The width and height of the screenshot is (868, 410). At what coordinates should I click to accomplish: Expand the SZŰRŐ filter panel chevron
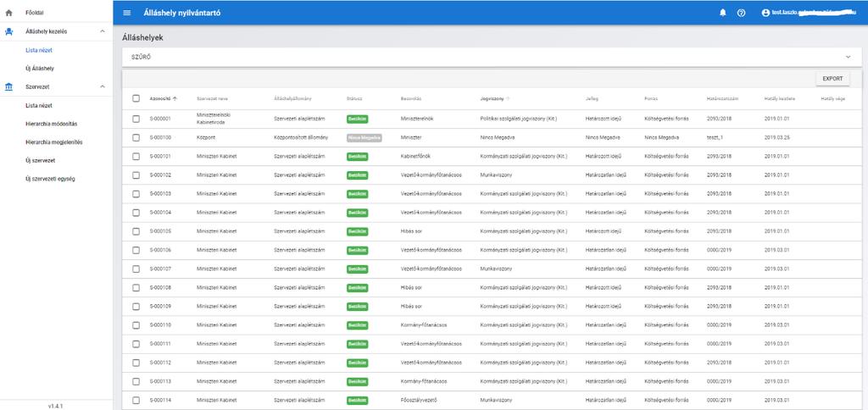tap(848, 57)
